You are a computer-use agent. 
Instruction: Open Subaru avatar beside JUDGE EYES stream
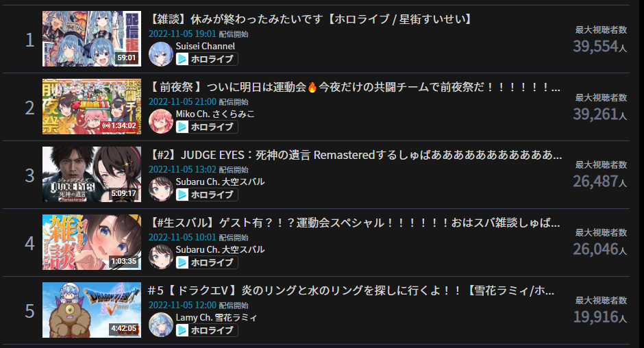160,189
